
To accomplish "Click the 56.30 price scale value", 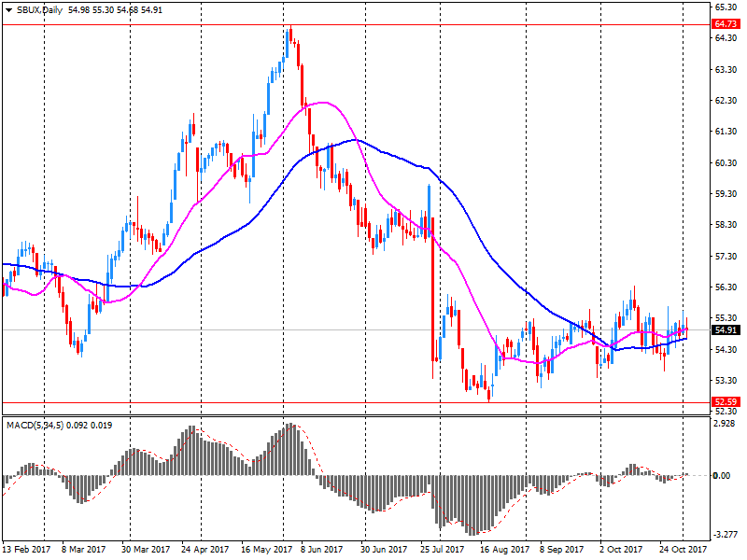I will (x=726, y=287).
